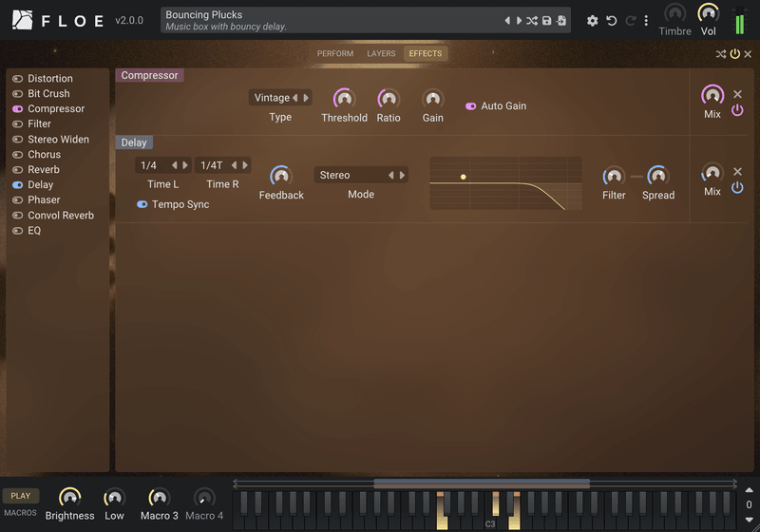Click the C3 piano key
The image size is (760, 532).
coord(490,523)
